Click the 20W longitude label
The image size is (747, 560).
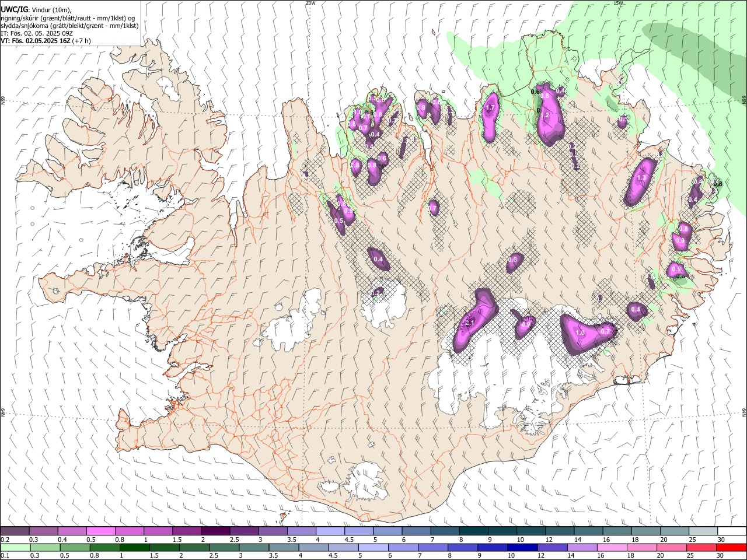[310, 3]
